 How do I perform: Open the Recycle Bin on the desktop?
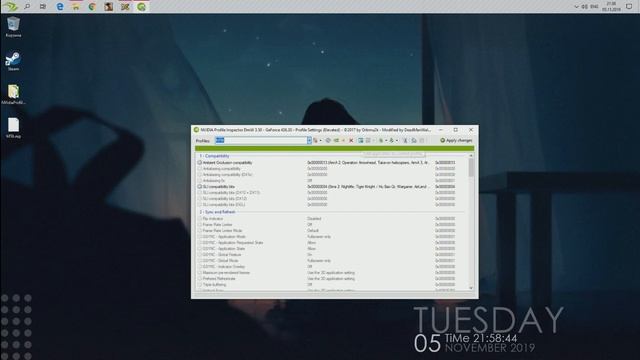[x=13, y=27]
